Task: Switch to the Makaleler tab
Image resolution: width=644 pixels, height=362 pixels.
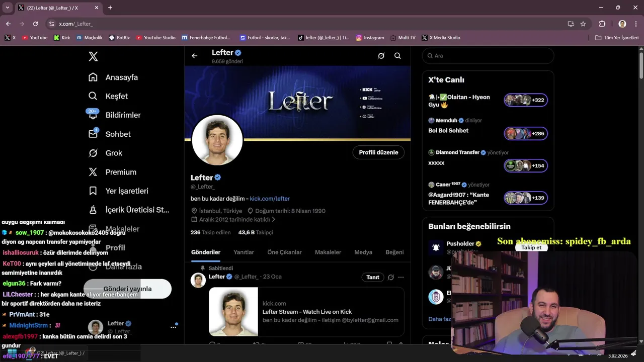Action: pos(328,252)
